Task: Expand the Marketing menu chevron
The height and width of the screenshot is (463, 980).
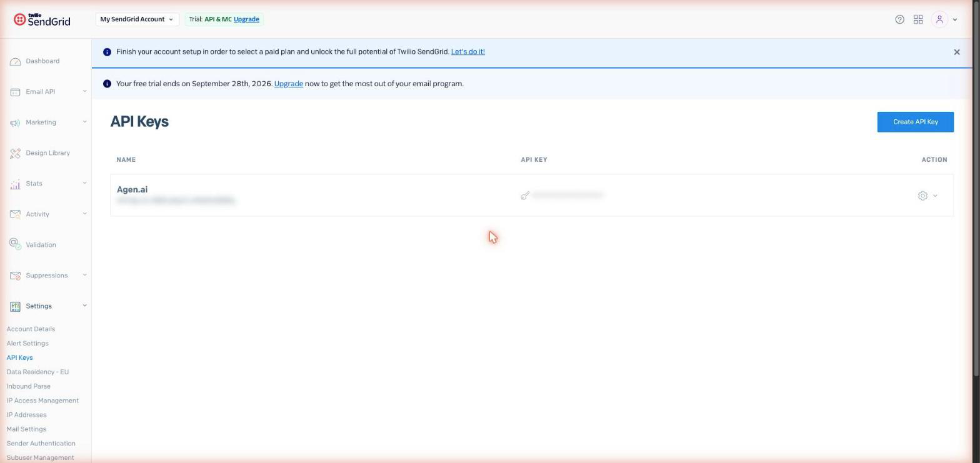Action: (x=84, y=122)
